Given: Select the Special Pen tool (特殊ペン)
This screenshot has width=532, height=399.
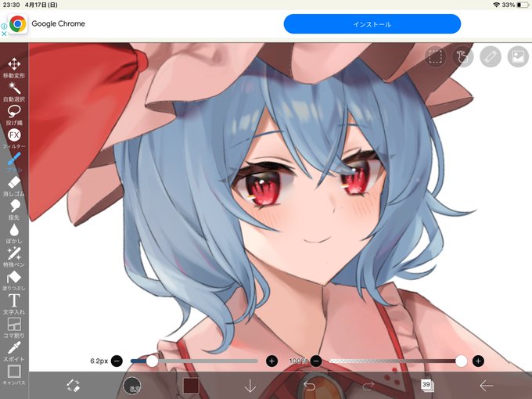Looking at the screenshot, I should [14, 257].
